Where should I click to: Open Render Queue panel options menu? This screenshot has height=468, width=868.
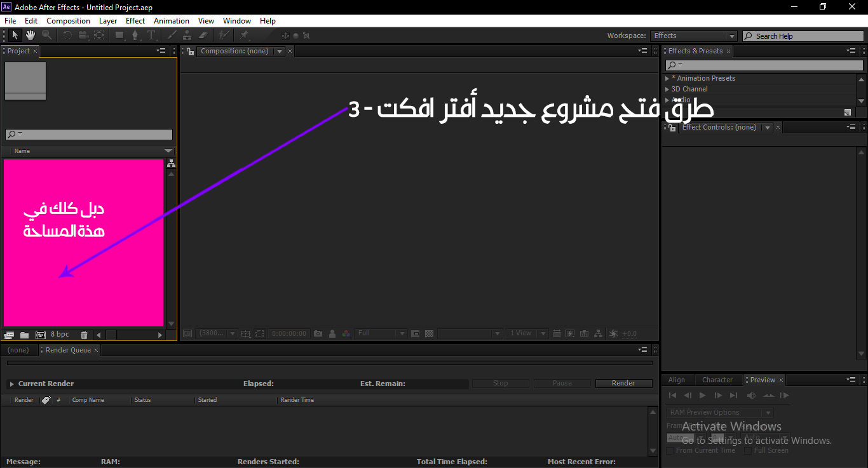tap(644, 350)
